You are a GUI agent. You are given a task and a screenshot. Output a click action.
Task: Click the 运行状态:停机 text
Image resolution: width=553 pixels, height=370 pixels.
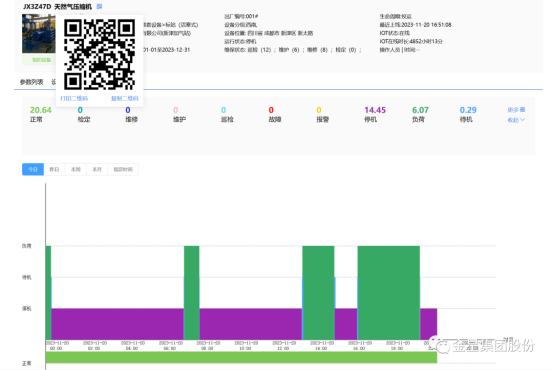240,41
